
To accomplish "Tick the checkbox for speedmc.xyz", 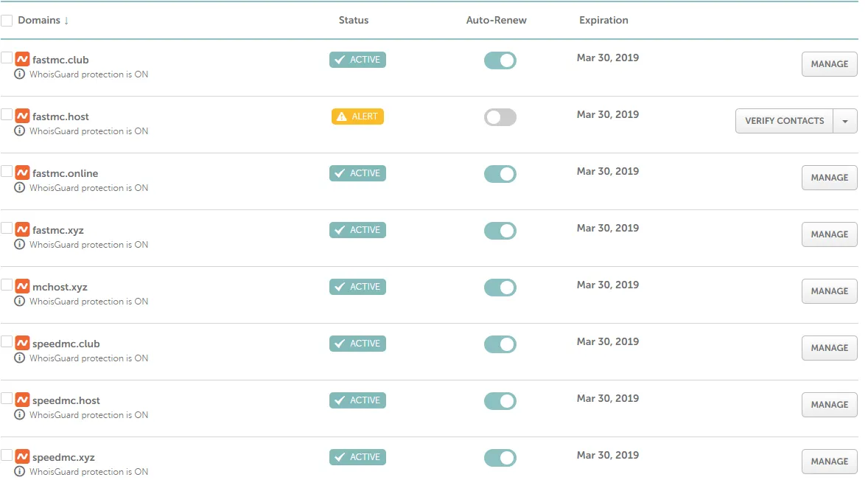I will coord(7,455).
